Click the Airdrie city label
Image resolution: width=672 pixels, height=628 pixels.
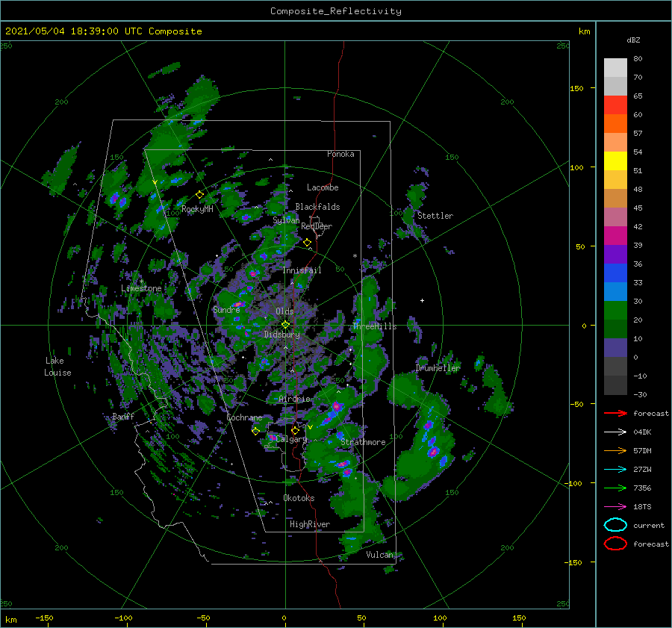[x=294, y=399]
